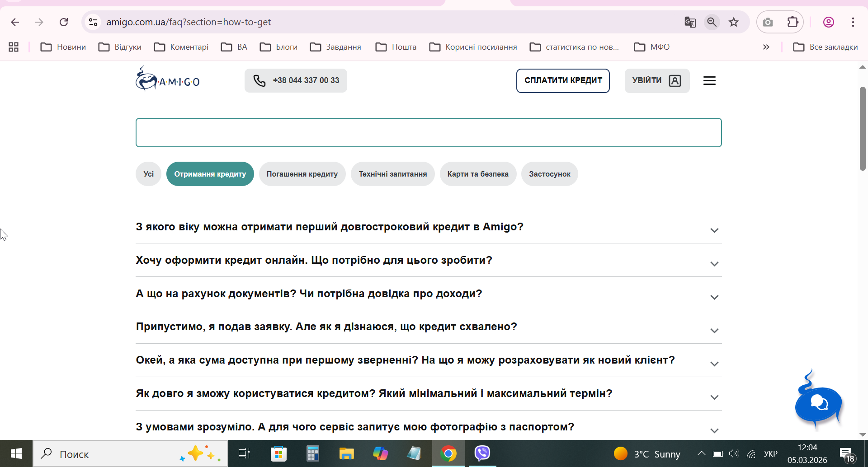Click the page vertical scrollbar thumb

click(863, 129)
